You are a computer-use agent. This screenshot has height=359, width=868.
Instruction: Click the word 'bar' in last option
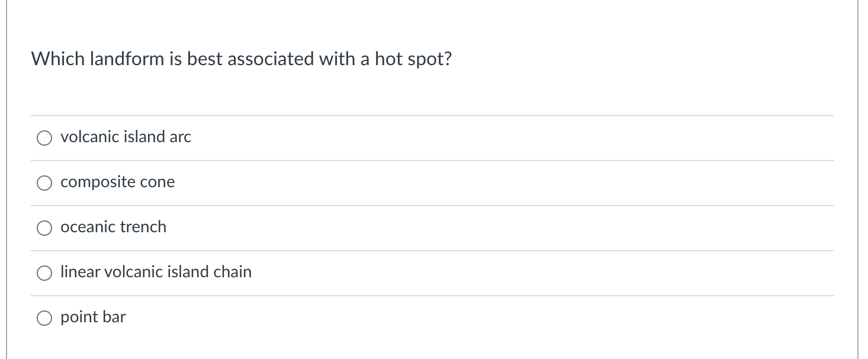[114, 317]
